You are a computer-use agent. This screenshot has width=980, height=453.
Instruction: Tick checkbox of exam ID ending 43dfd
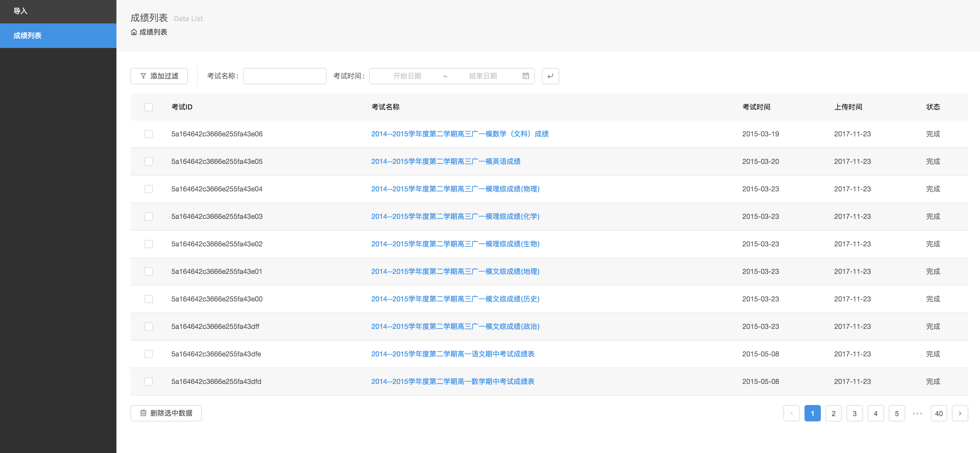point(148,381)
